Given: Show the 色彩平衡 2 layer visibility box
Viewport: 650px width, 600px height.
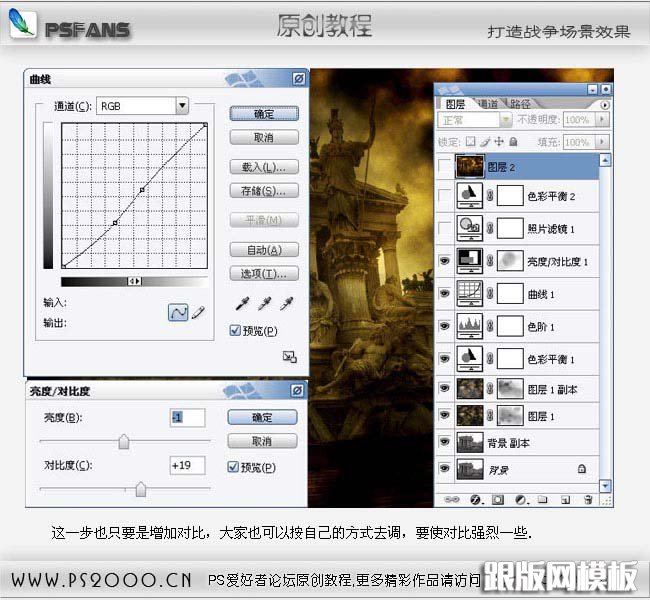Looking at the screenshot, I should (x=445, y=195).
